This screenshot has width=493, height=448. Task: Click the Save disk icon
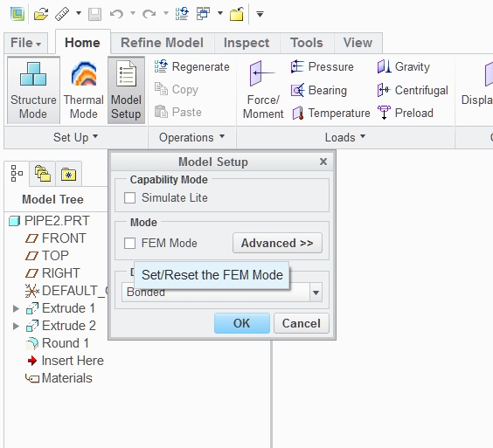[94, 15]
